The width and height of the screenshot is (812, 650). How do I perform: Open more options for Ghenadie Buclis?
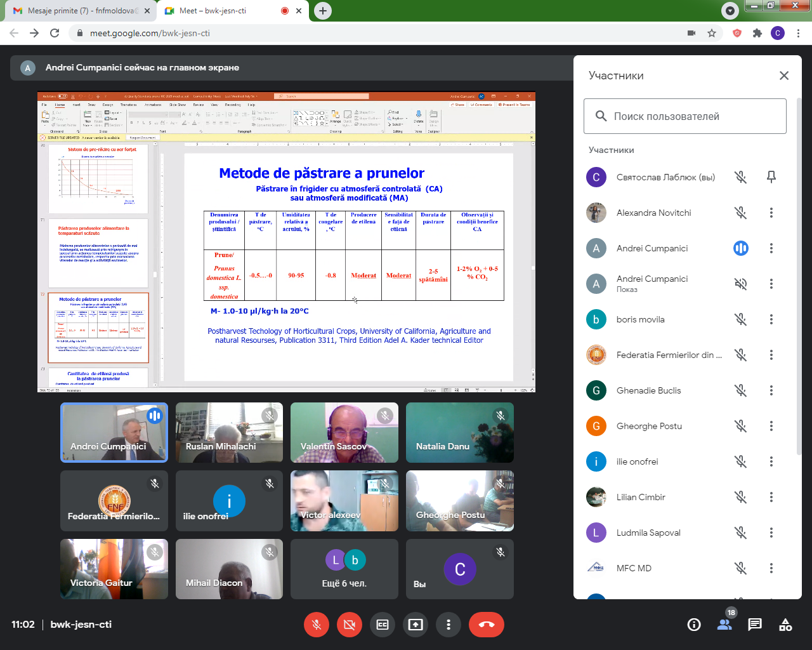coord(771,390)
